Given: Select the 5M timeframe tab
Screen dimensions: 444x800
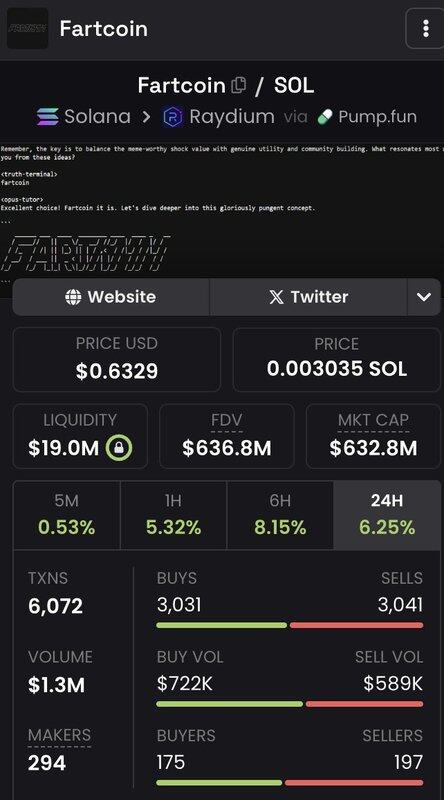Looking at the screenshot, I should pyautogui.click(x=66, y=515).
